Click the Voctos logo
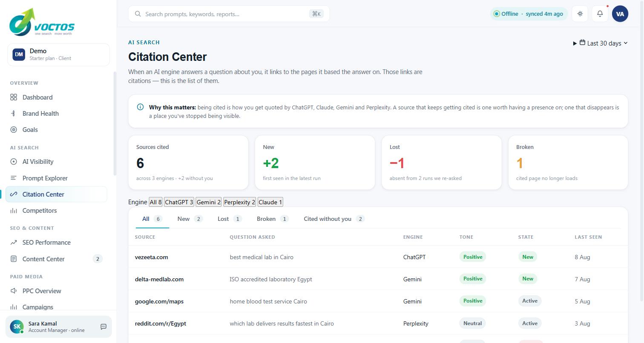The image size is (644, 343). pos(42,22)
